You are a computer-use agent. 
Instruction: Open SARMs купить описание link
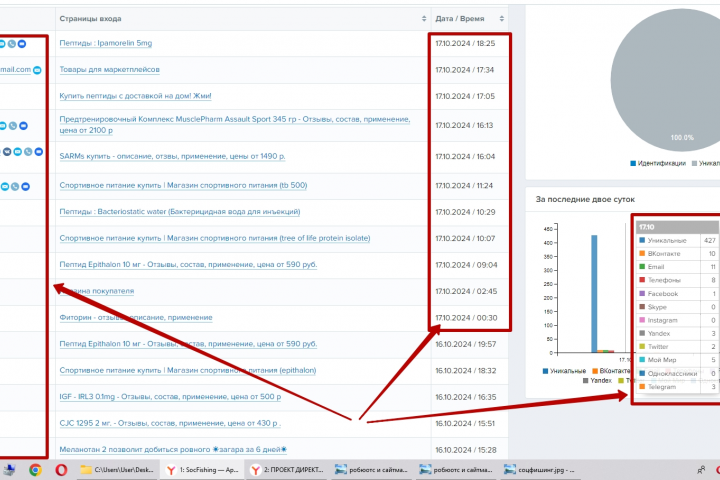point(172,156)
